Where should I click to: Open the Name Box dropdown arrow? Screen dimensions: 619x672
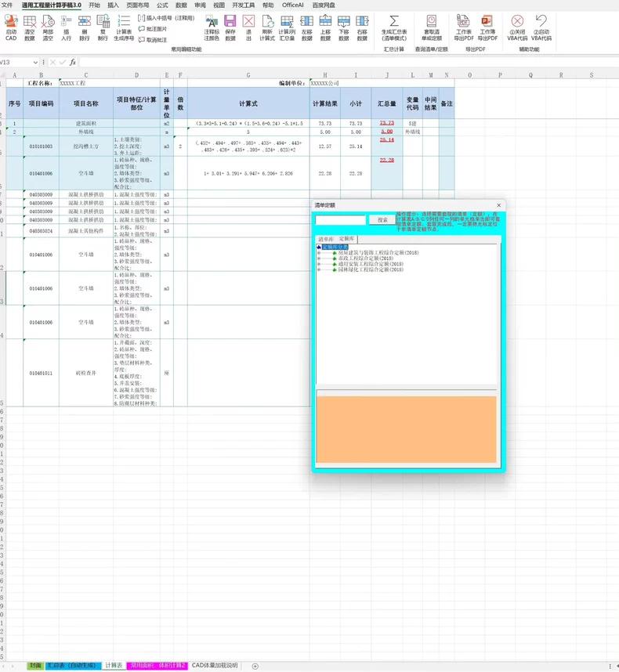point(36,62)
